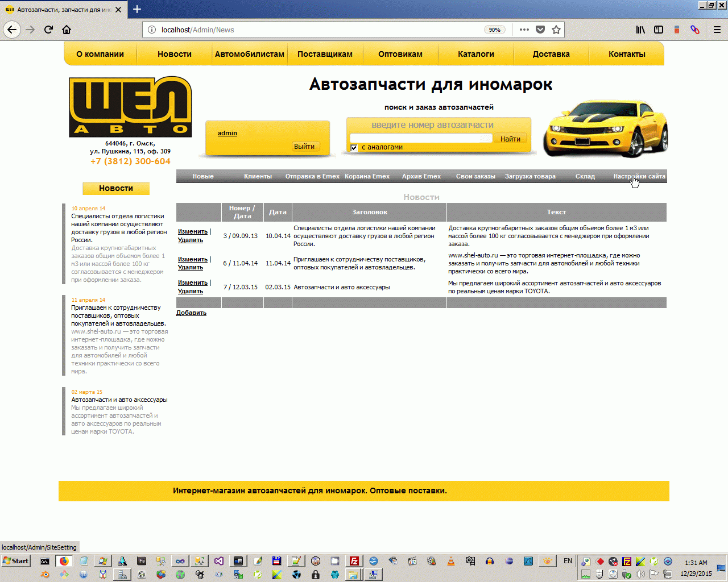Click the Найти search button
728x582 pixels.
(510, 139)
